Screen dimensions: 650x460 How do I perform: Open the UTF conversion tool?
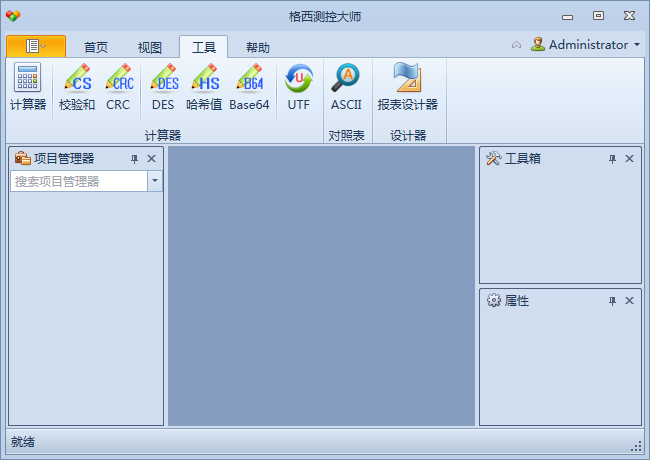(x=298, y=87)
